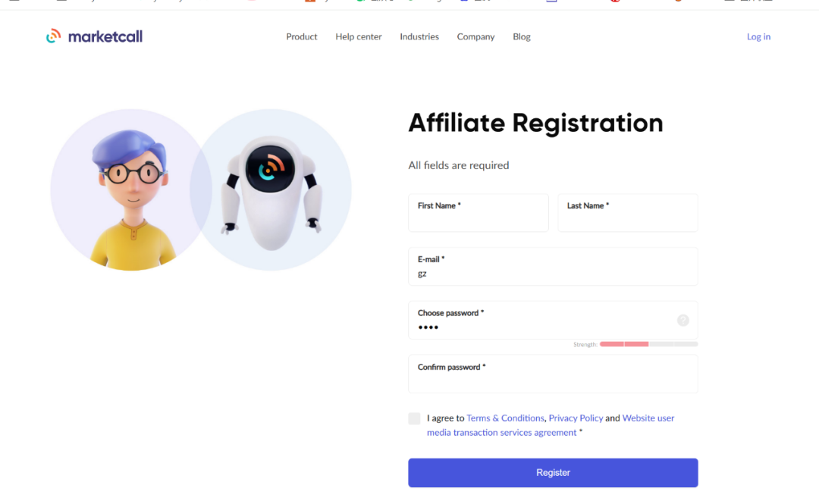Open the Privacy Policy link
The height and width of the screenshot is (504, 819).
click(x=576, y=418)
